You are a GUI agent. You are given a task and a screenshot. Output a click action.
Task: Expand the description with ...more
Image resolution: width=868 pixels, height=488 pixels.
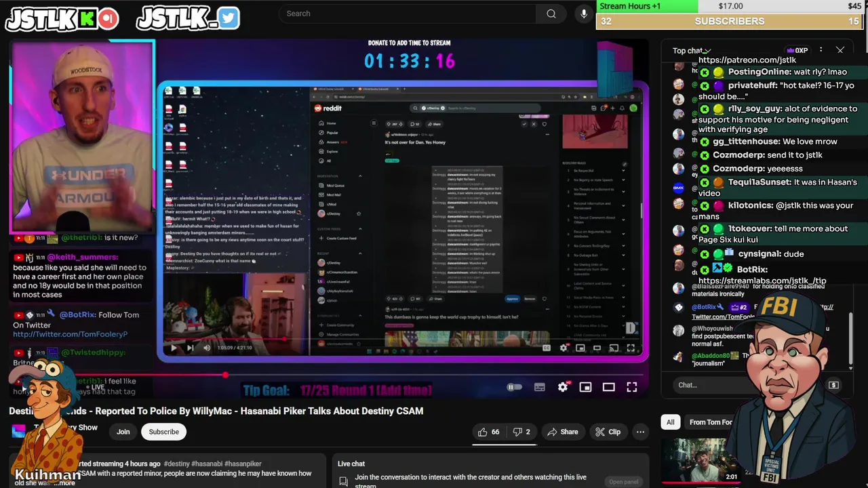[65, 483]
